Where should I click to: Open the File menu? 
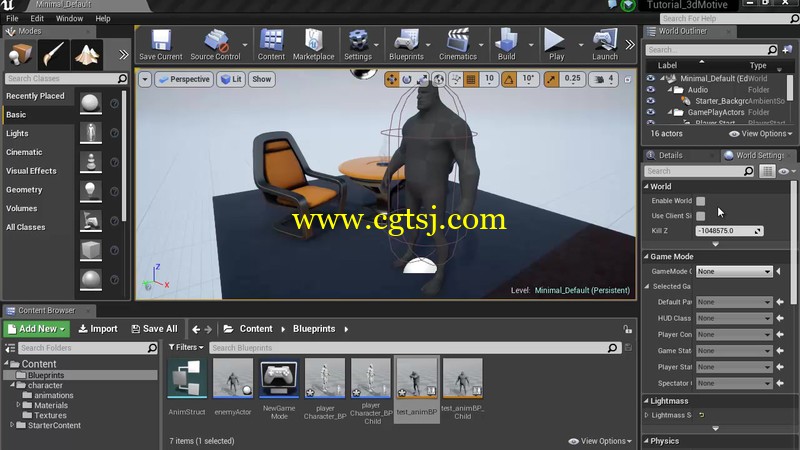[12, 18]
